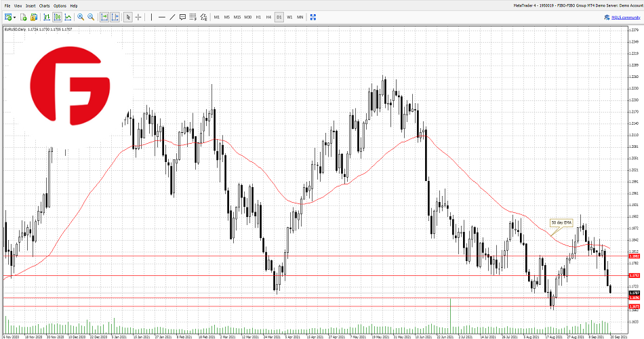Click the 50 day EMA label
Screen dimensions: 644x339
[x=561, y=222]
